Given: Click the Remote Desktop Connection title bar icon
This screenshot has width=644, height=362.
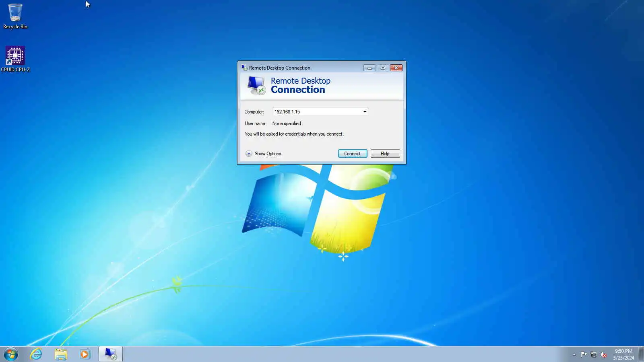Looking at the screenshot, I should pyautogui.click(x=244, y=68).
